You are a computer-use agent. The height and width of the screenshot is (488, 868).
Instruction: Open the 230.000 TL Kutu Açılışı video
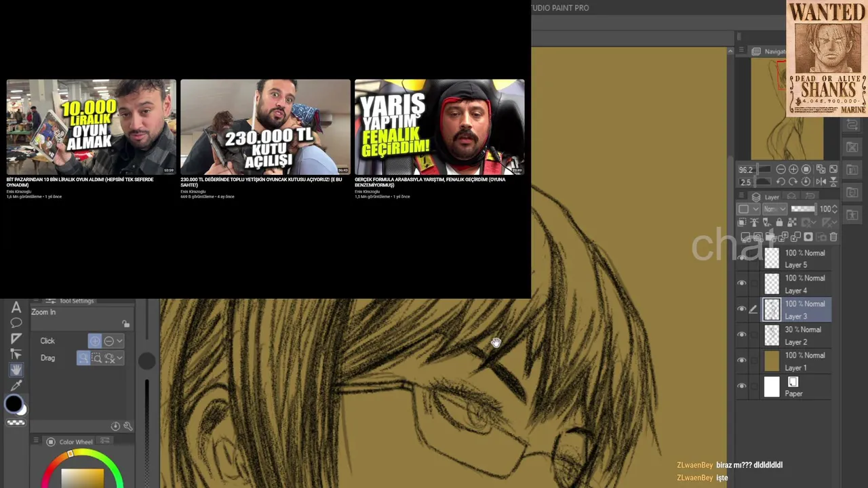pyautogui.click(x=265, y=127)
